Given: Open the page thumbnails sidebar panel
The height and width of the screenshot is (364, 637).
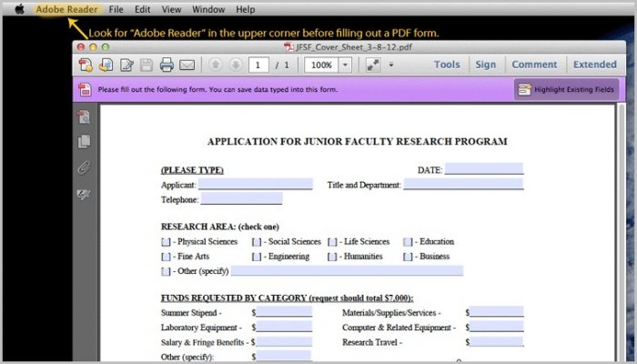Looking at the screenshot, I should (x=84, y=117).
